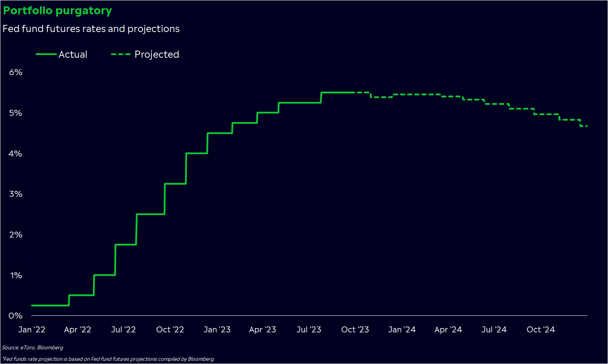Click the Jan '23 x-axis label
The image size is (608, 364).
217,330
